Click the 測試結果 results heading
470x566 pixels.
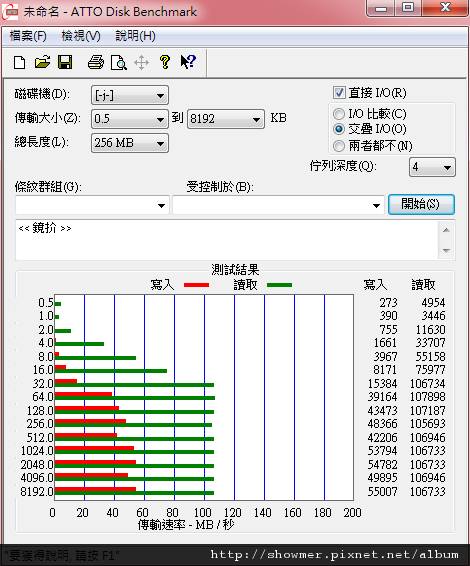click(x=235, y=270)
